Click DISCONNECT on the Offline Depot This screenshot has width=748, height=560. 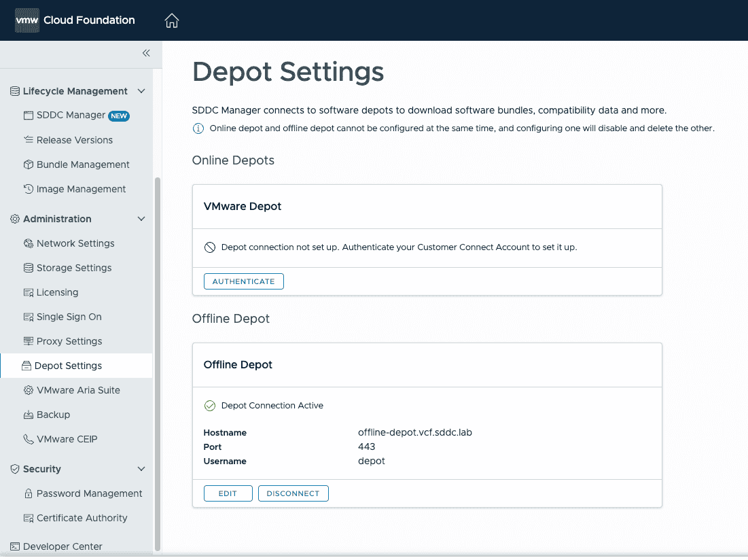pyautogui.click(x=293, y=493)
